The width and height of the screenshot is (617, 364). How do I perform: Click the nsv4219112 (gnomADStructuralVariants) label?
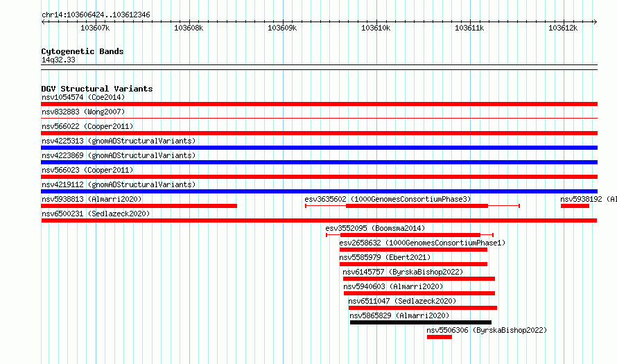point(119,184)
